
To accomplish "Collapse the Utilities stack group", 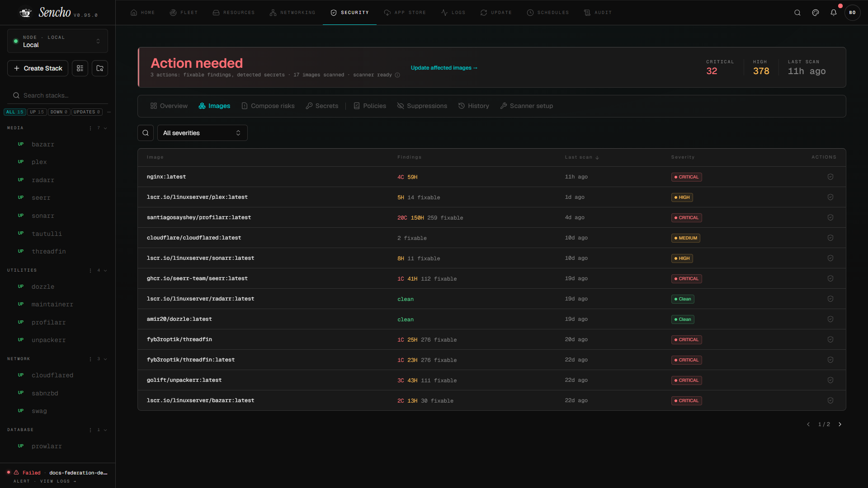I will pyautogui.click(x=105, y=271).
